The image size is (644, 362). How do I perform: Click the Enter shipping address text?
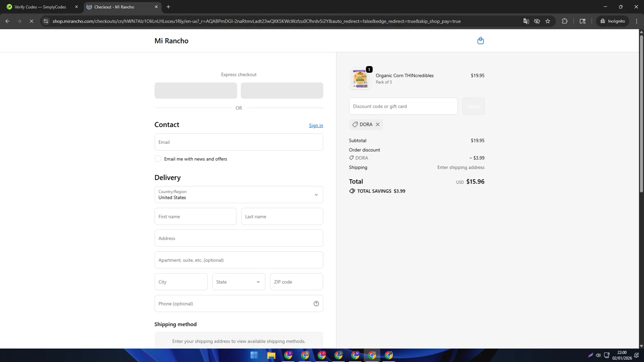(461, 168)
